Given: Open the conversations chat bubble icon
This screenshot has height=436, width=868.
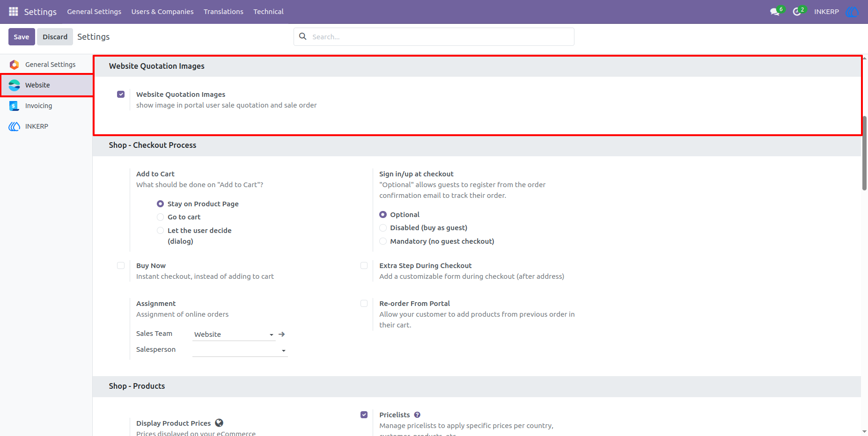Looking at the screenshot, I should tap(775, 12).
